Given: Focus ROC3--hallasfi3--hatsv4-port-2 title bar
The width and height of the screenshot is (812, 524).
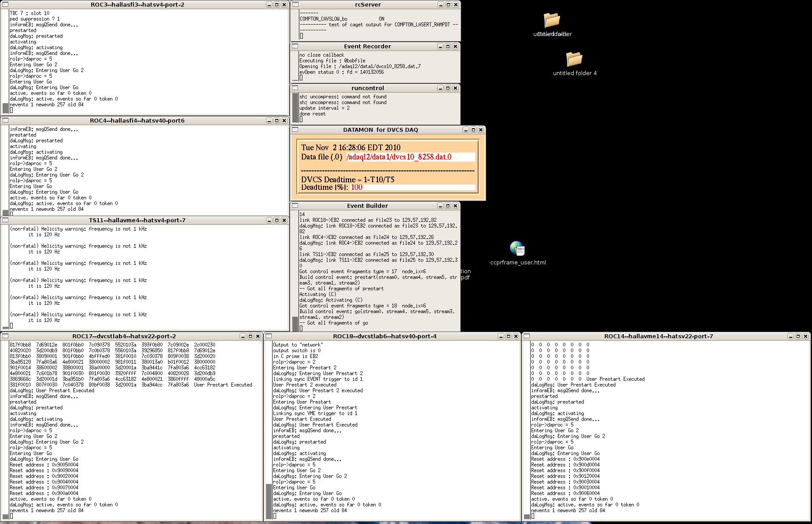Looking at the screenshot, I should pos(137,4).
